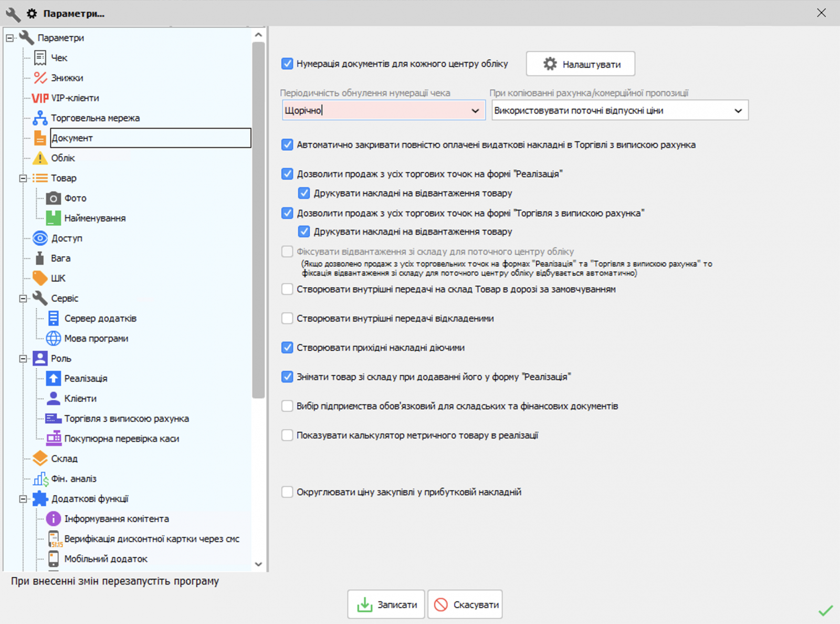Click the percent icon beside Знижки
Viewport: 840px width, 624px height.
[x=40, y=78]
